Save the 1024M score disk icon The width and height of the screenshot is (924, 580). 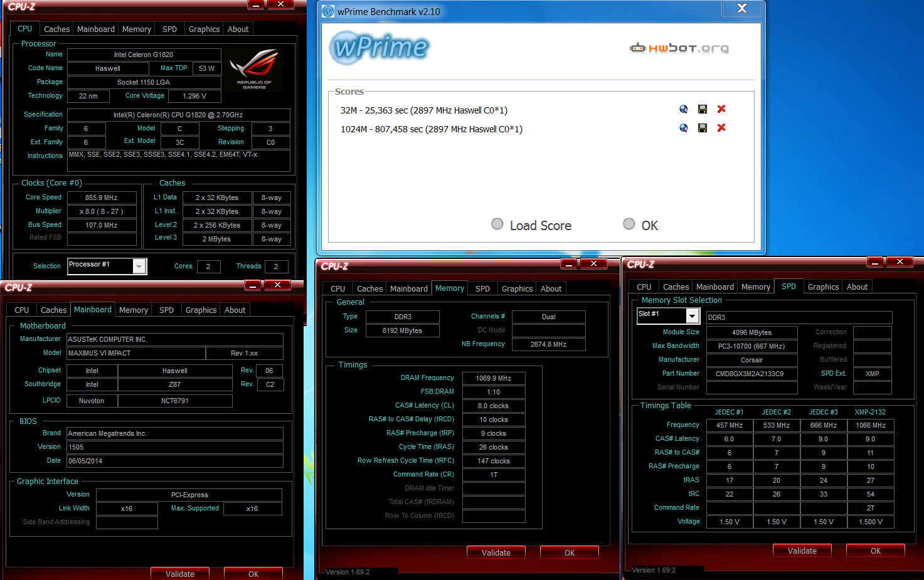coord(703,128)
